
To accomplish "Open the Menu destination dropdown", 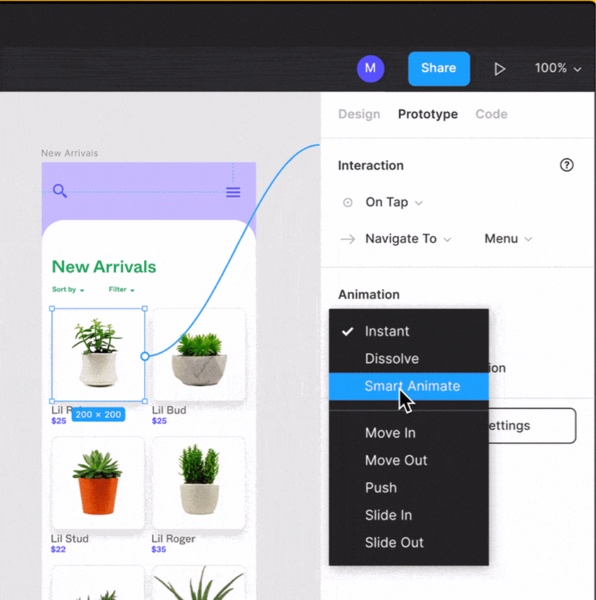I will tap(508, 239).
